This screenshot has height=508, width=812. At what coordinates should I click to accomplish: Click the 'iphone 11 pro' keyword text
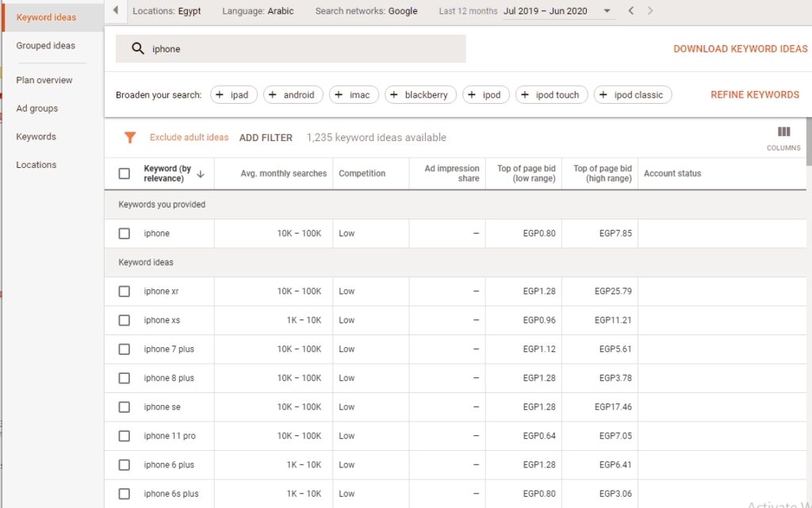tap(170, 436)
